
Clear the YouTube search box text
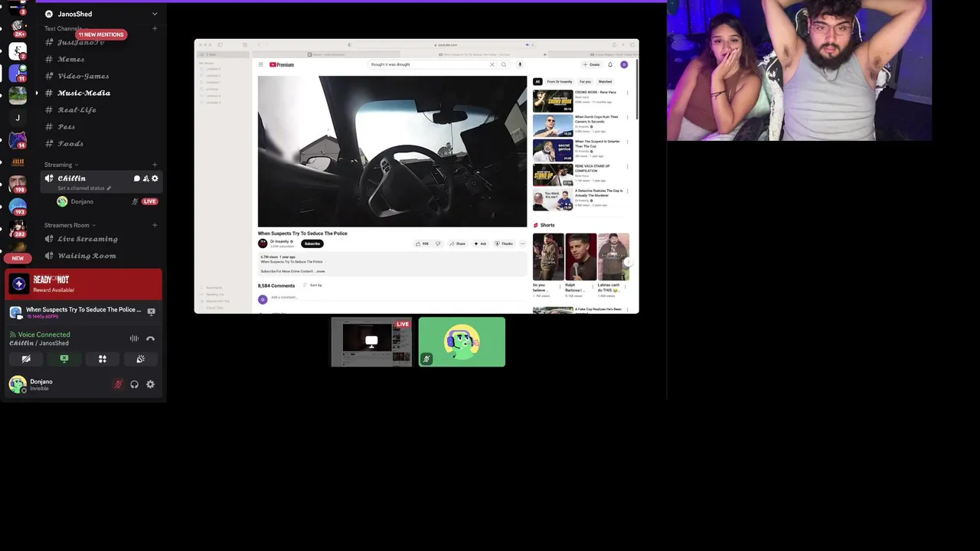[492, 64]
